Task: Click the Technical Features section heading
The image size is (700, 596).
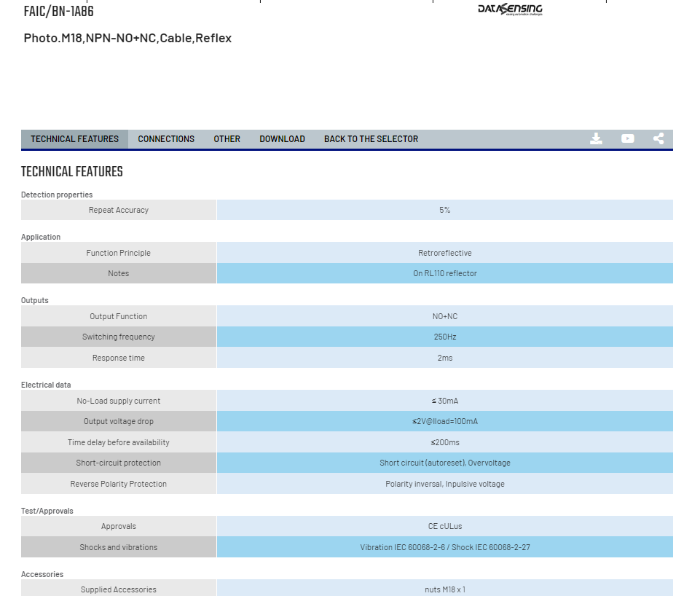Action: [x=72, y=171]
